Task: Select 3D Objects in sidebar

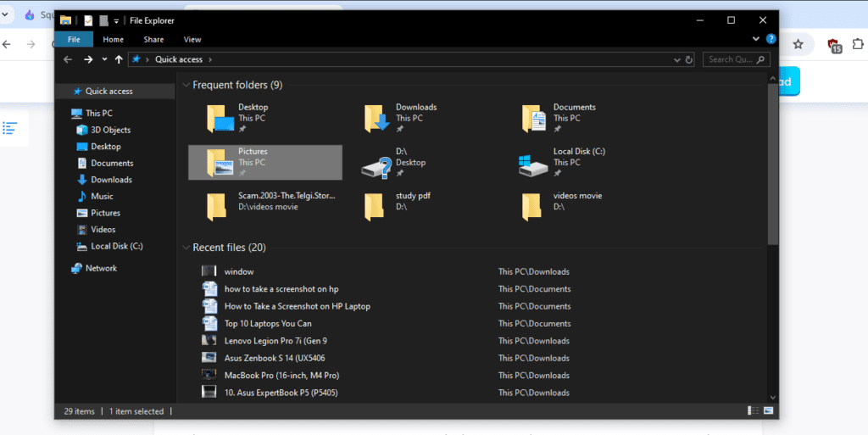Action: click(x=110, y=130)
